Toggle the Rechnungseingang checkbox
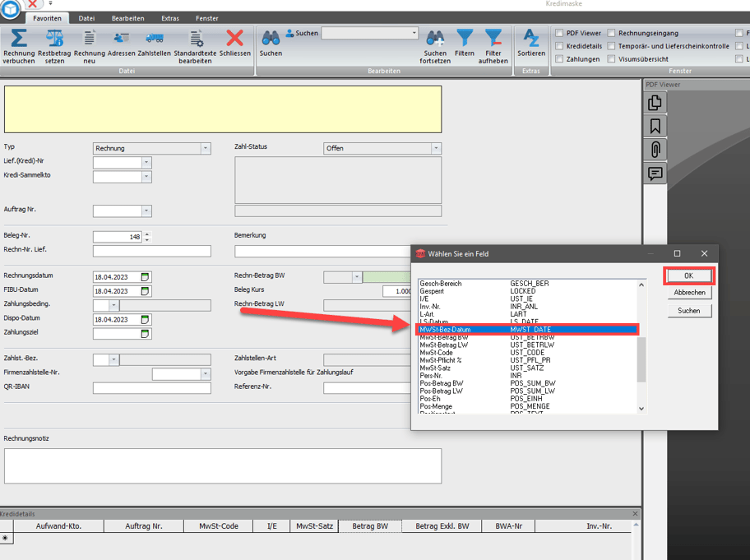 tap(611, 33)
